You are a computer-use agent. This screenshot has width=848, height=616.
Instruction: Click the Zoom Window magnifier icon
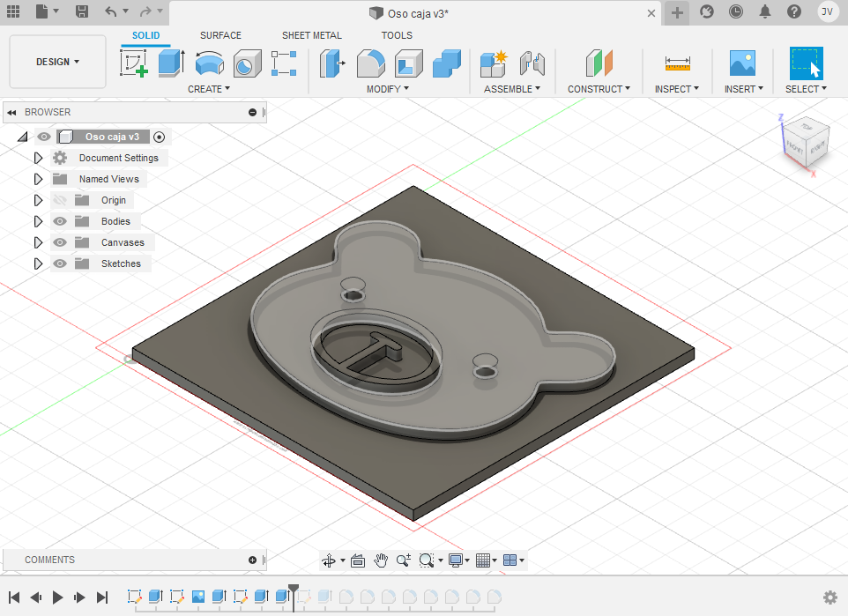click(427, 560)
